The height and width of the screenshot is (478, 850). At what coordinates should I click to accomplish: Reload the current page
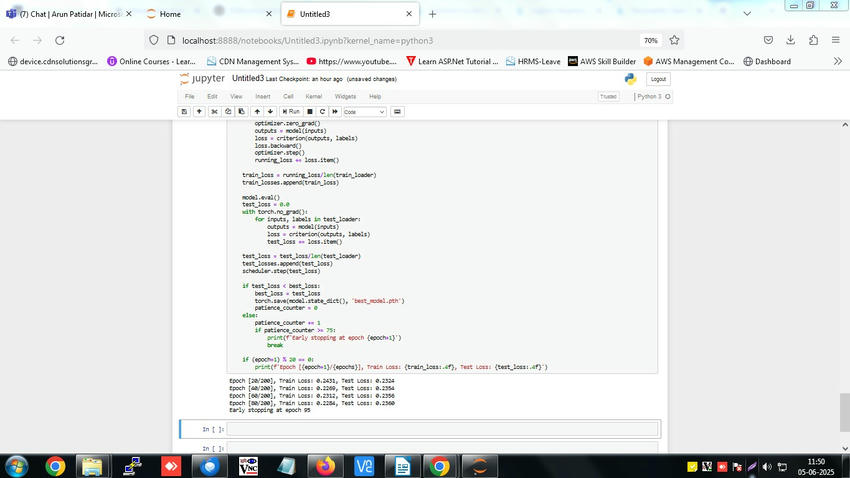(60, 40)
